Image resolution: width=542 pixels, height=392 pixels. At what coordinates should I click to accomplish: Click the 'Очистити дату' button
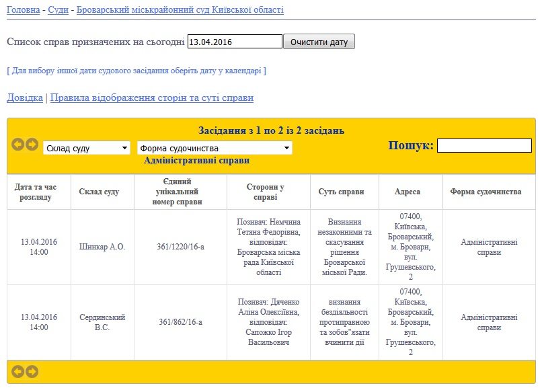(x=319, y=42)
